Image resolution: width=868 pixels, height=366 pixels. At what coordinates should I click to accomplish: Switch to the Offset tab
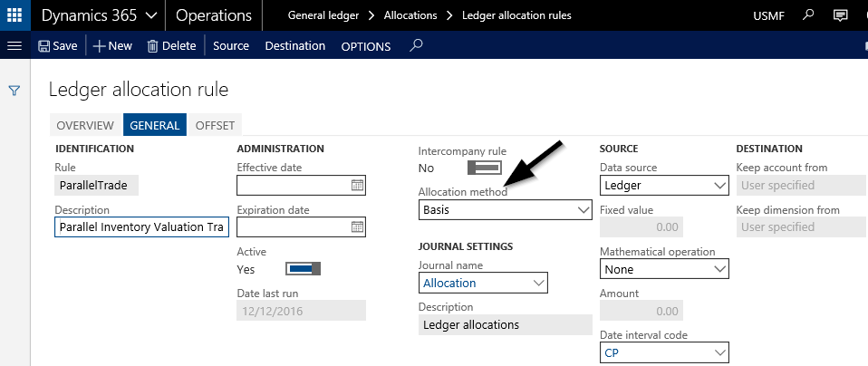[215, 125]
